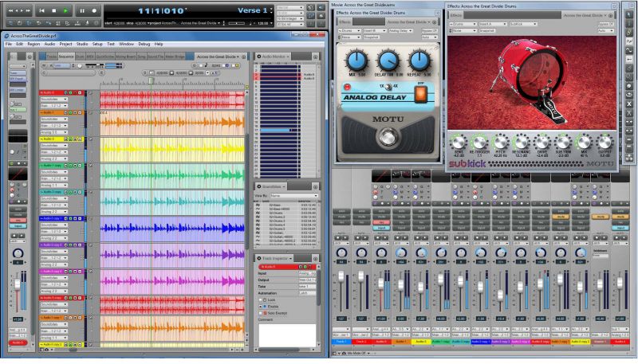Open the Auto dropdown in SubKick window
The height and width of the screenshot is (364, 638).
pos(605,31)
